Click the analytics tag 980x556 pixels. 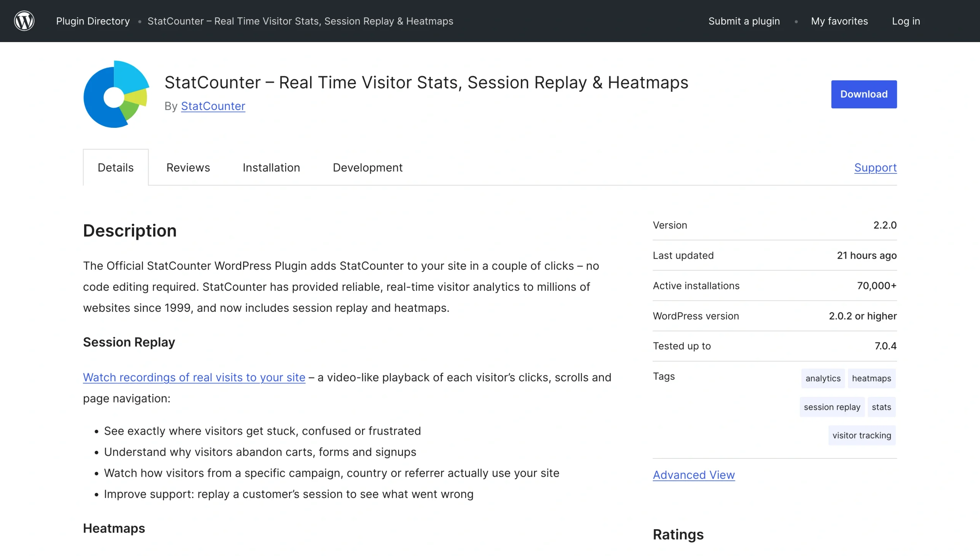coord(823,378)
